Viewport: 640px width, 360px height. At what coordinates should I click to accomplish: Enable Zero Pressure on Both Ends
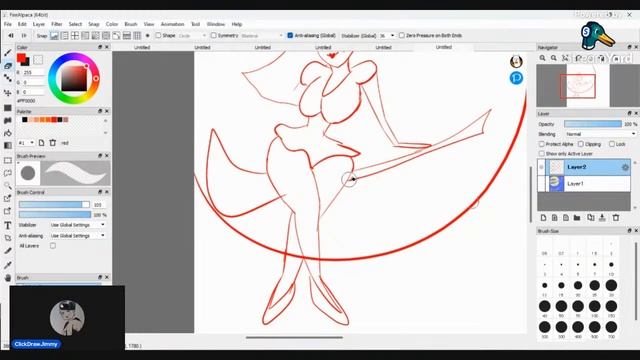(x=402, y=36)
